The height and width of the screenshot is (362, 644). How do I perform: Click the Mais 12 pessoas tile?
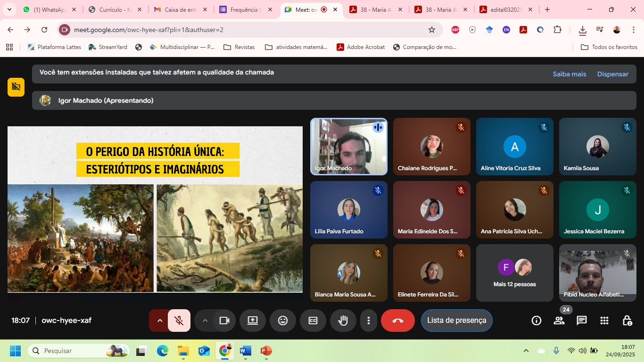point(514,273)
